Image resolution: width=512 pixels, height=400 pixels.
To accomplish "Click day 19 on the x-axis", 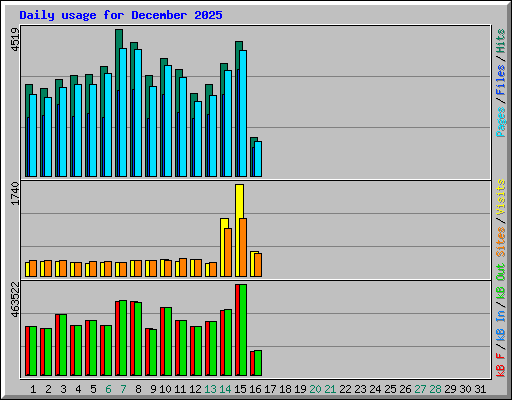I will click(300, 389).
